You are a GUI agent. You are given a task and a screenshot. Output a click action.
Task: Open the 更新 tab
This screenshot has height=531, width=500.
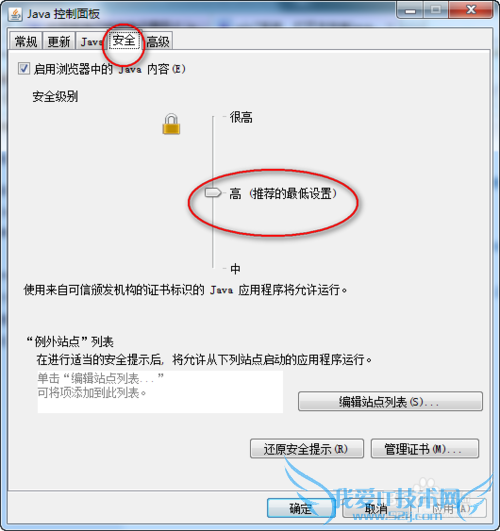[59, 41]
